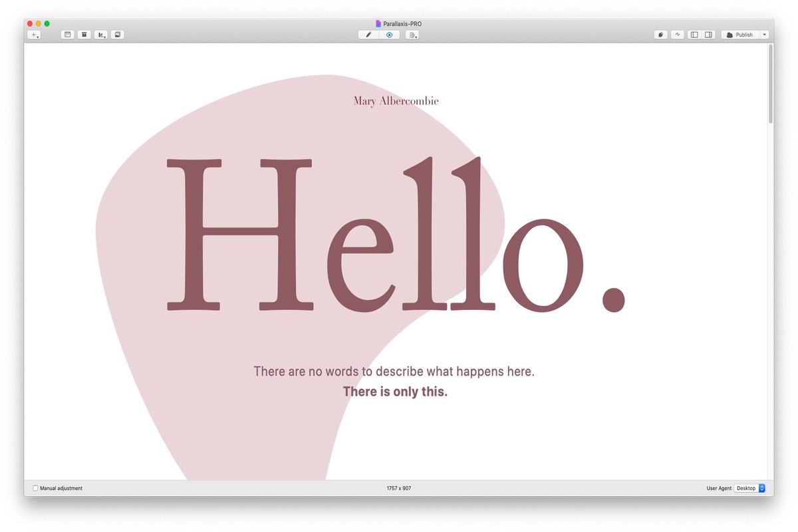Enable the Manual adjustment checkbox
This screenshot has height=532, width=798.
coord(36,488)
